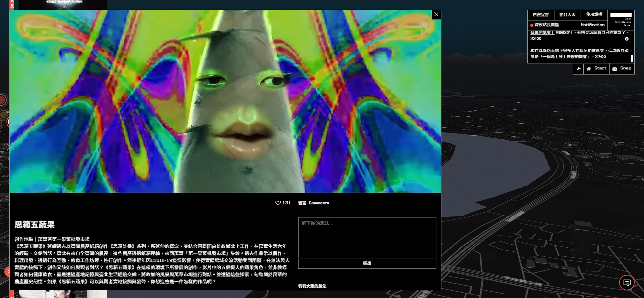Click the red live dot next to 深夜站長廣播
This screenshot has height=298, width=644.
[x=532, y=25]
